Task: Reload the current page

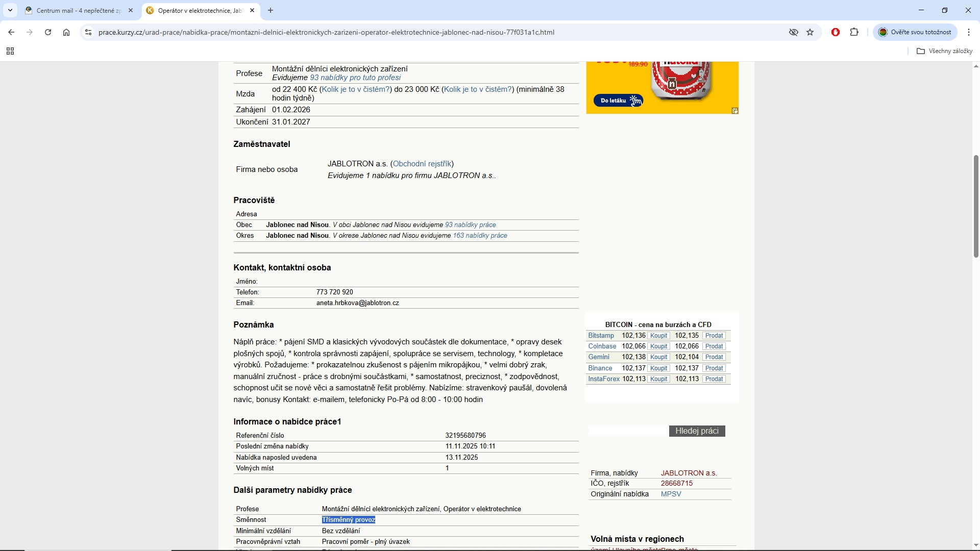Action: pos(48,32)
